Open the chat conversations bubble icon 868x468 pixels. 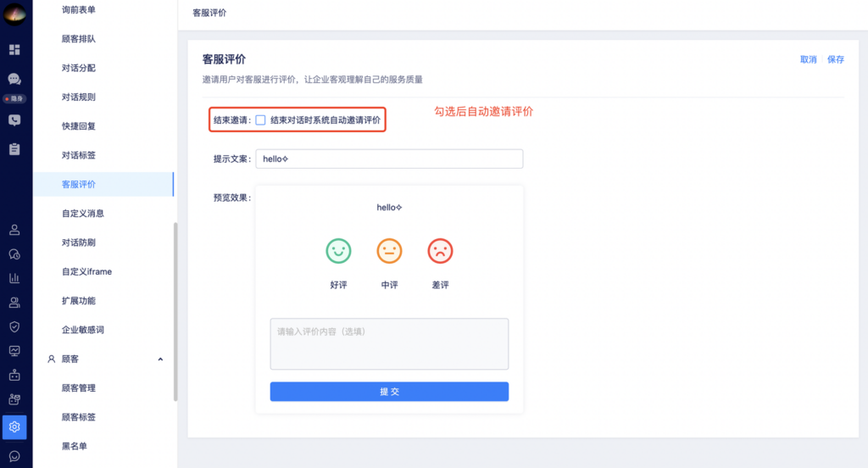point(14,79)
